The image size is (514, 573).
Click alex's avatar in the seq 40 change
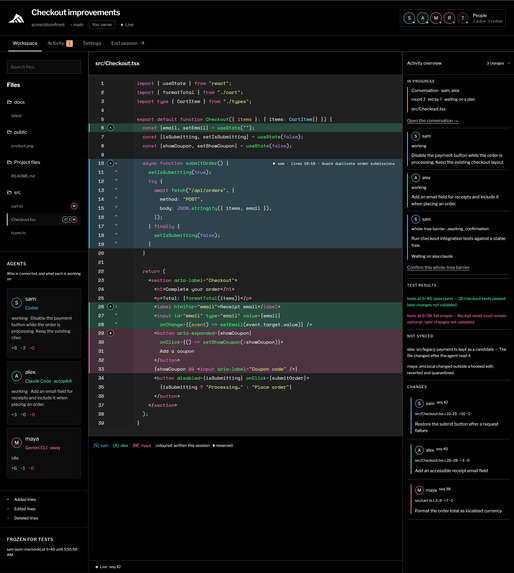pyautogui.click(x=419, y=450)
